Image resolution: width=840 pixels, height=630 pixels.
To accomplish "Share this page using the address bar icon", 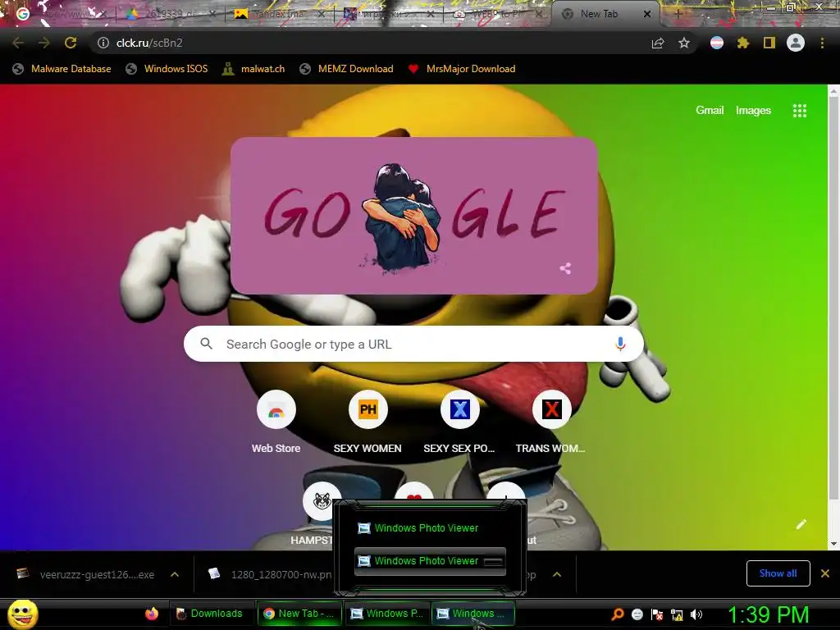I will pyautogui.click(x=658, y=43).
